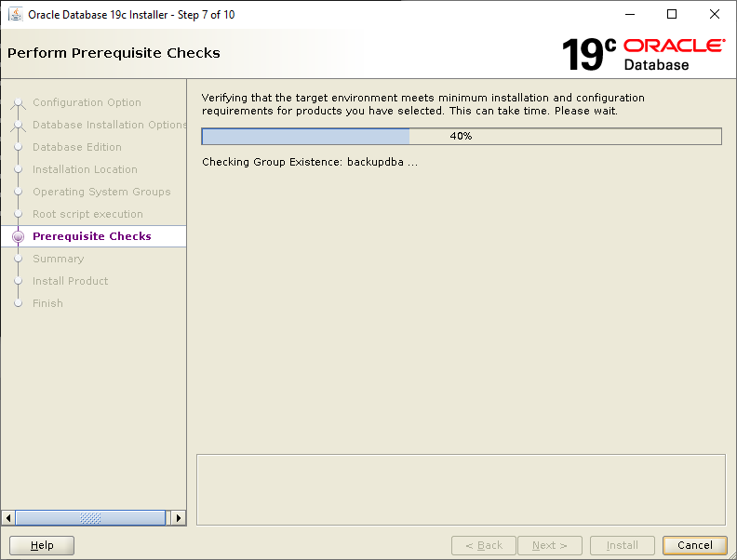Select Operating System Groups step
The image size is (737, 560).
point(101,192)
